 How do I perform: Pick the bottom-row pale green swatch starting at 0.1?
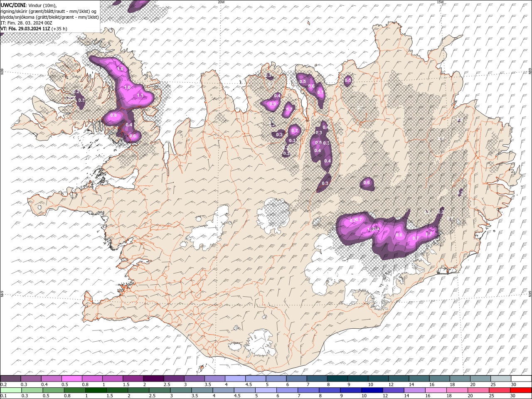[11, 390]
